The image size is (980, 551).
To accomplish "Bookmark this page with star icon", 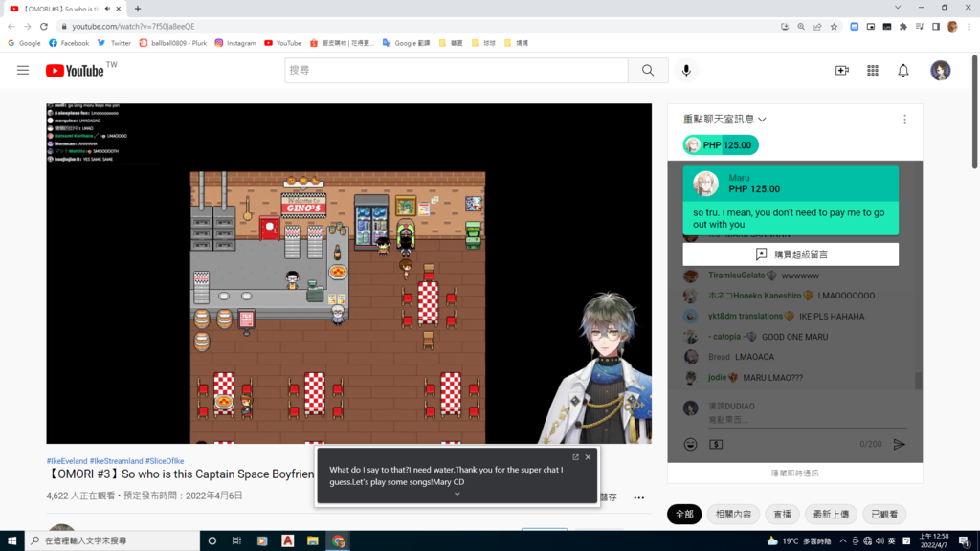I will pos(834,26).
